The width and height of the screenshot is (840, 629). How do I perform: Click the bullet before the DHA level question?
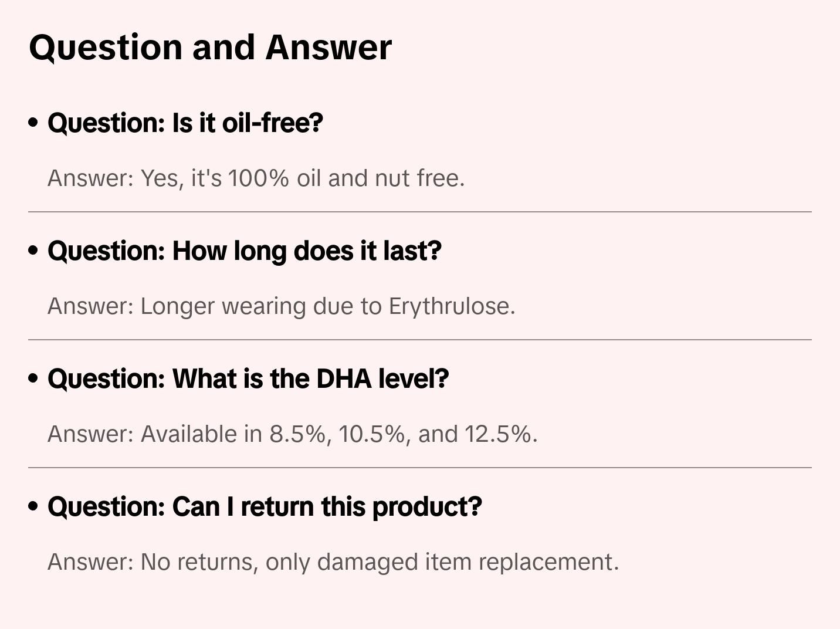pos(33,378)
